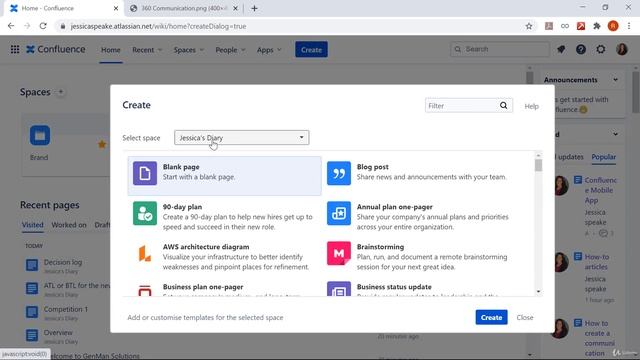This screenshot has width=640, height=360.
Task: Open the help question mark icon
Action: [x=581, y=49]
